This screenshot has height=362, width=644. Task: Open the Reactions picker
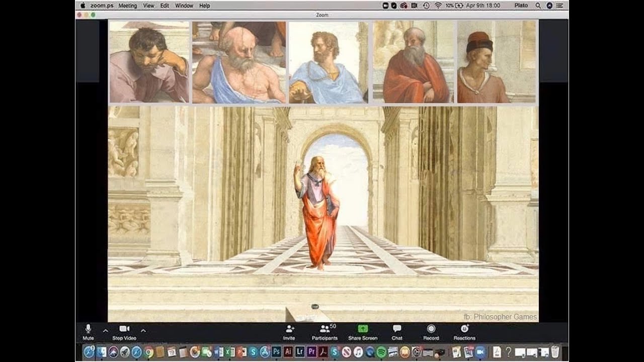tap(464, 332)
